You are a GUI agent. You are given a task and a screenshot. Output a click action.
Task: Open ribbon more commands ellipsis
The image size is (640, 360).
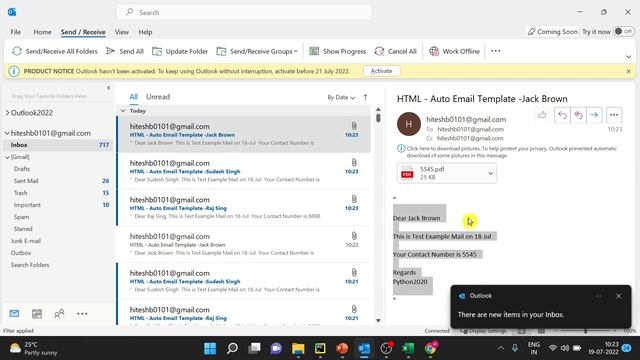point(496,51)
